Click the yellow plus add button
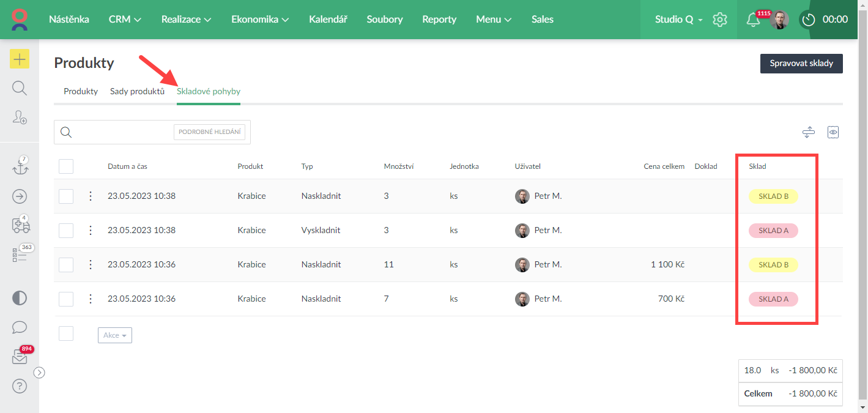 [20, 59]
